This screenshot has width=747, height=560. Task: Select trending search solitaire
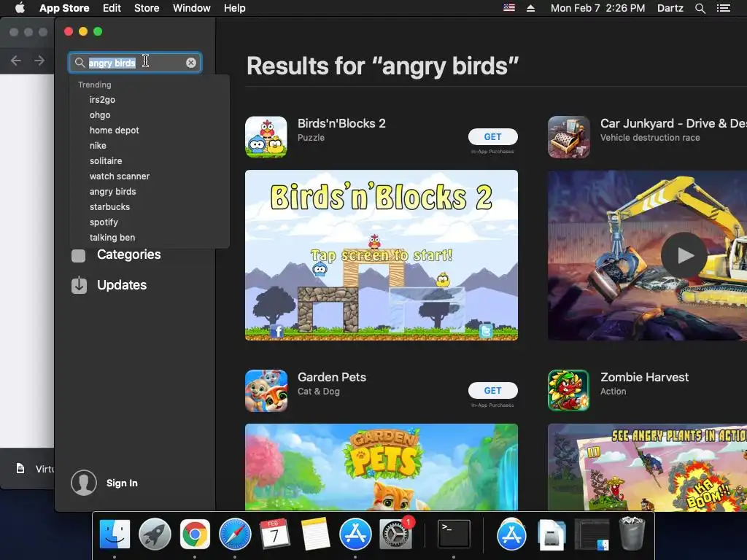106,160
